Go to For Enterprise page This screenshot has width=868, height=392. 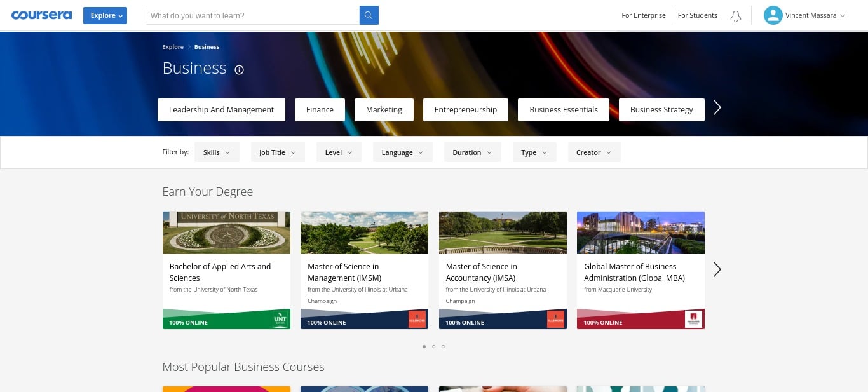pos(644,15)
